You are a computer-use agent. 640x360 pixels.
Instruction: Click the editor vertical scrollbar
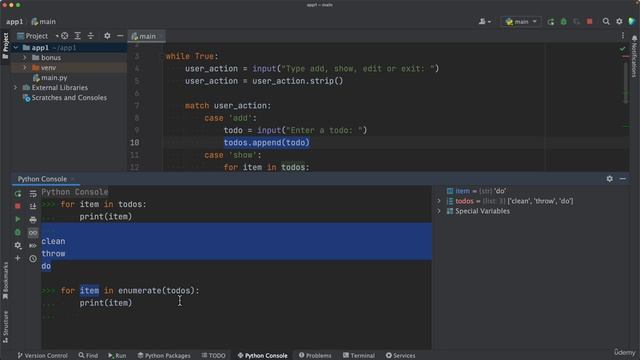pyautogui.click(x=626, y=84)
